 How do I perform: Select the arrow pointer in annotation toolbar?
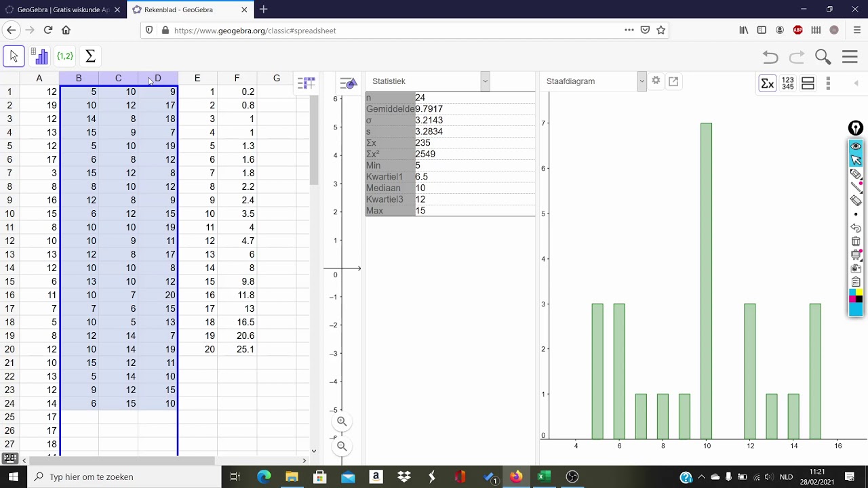click(856, 160)
